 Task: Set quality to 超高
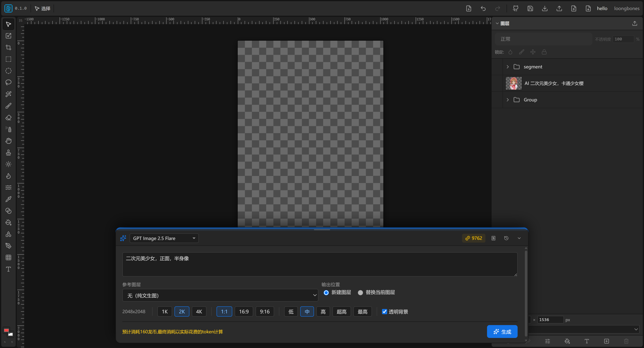[342, 312]
